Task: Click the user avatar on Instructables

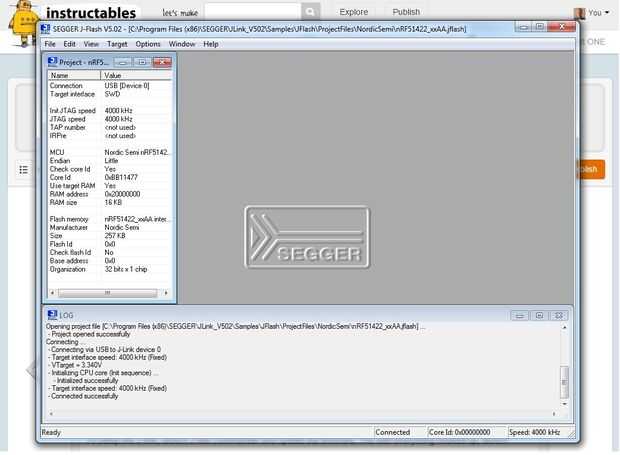Action: (x=580, y=13)
